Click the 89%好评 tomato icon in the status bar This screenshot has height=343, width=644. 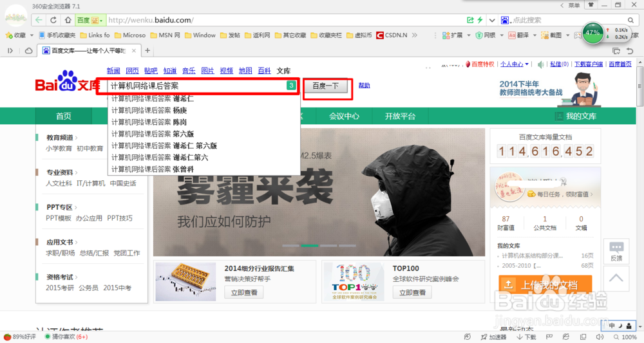(x=20, y=337)
